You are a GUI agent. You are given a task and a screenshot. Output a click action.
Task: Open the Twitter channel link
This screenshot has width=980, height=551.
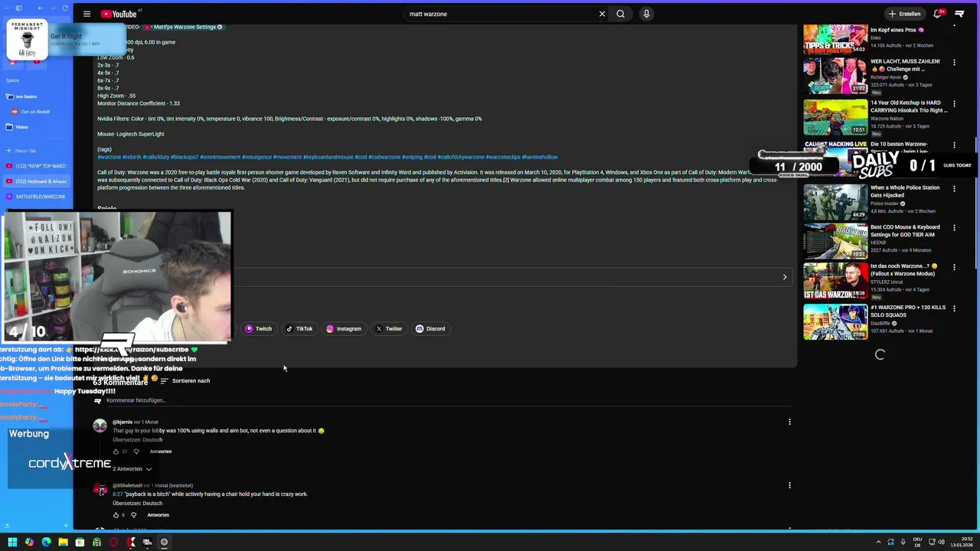click(x=389, y=328)
